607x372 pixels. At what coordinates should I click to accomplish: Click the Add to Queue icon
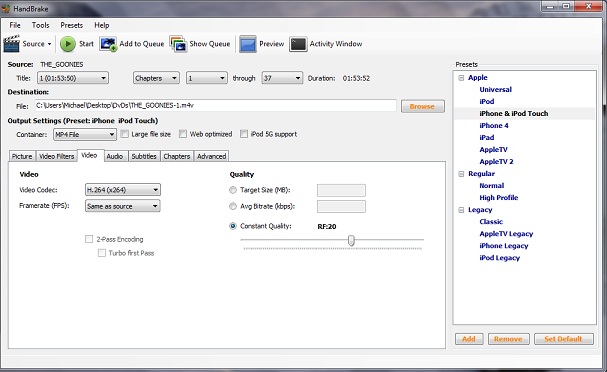[x=108, y=44]
